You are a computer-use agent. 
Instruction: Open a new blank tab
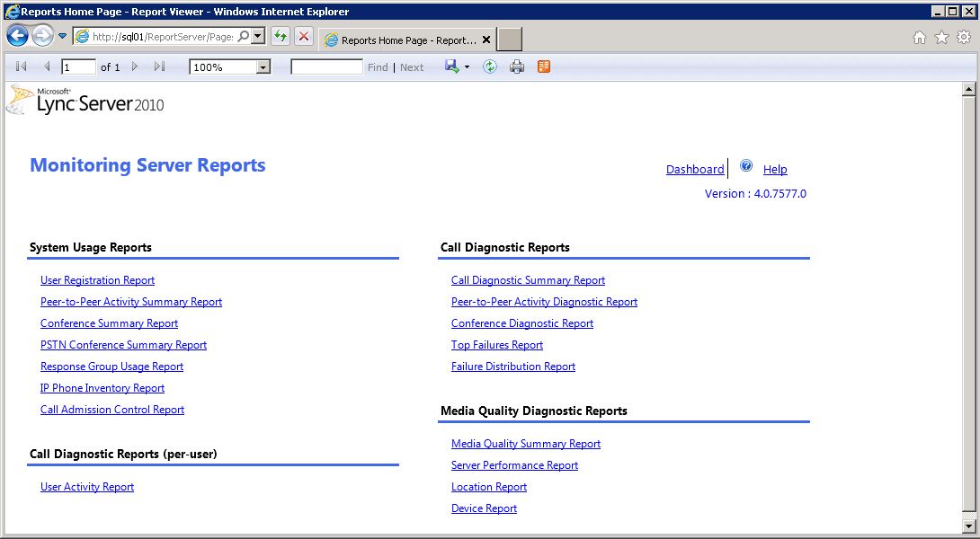[510, 40]
